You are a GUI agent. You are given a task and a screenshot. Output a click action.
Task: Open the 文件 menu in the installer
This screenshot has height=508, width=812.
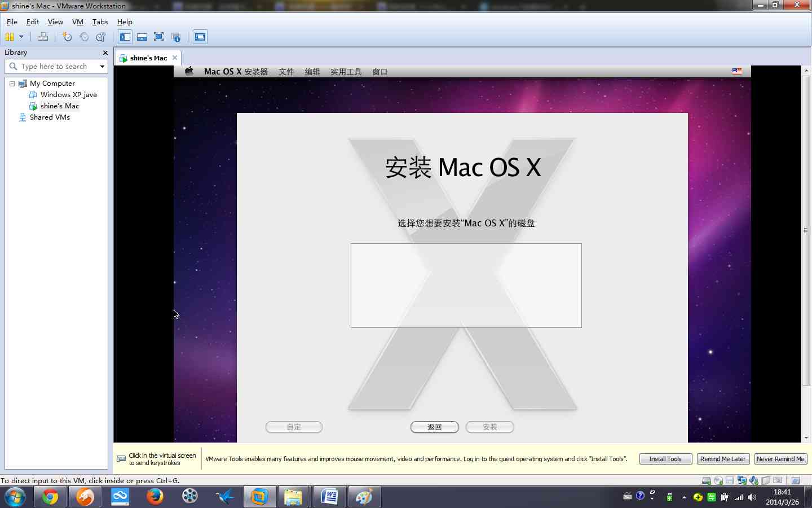click(286, 72)
